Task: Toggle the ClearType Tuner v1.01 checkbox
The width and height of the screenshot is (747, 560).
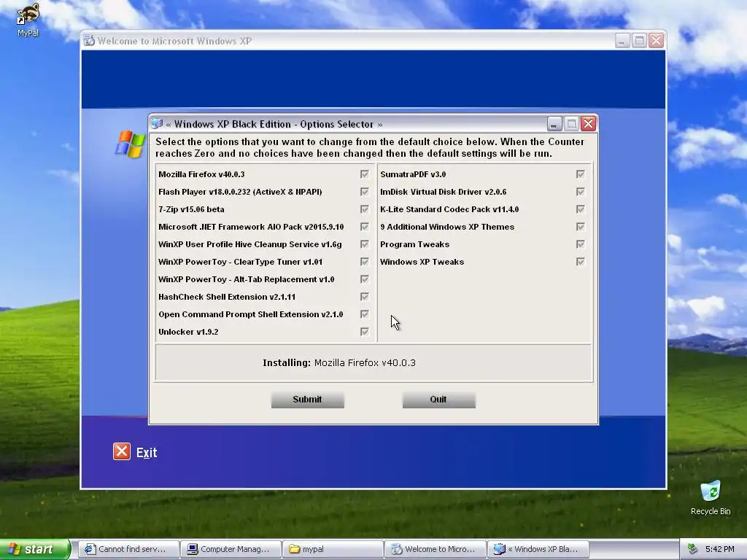Action: tap(365, 262)
